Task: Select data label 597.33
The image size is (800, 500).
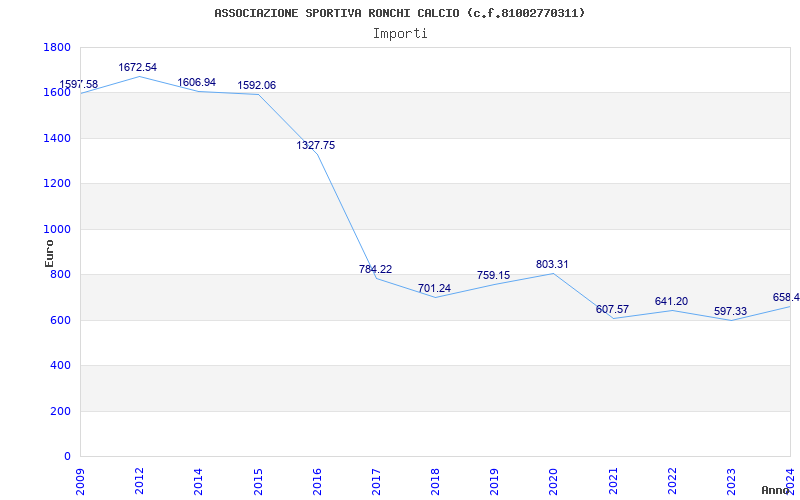Action: (x=730, y=312)
